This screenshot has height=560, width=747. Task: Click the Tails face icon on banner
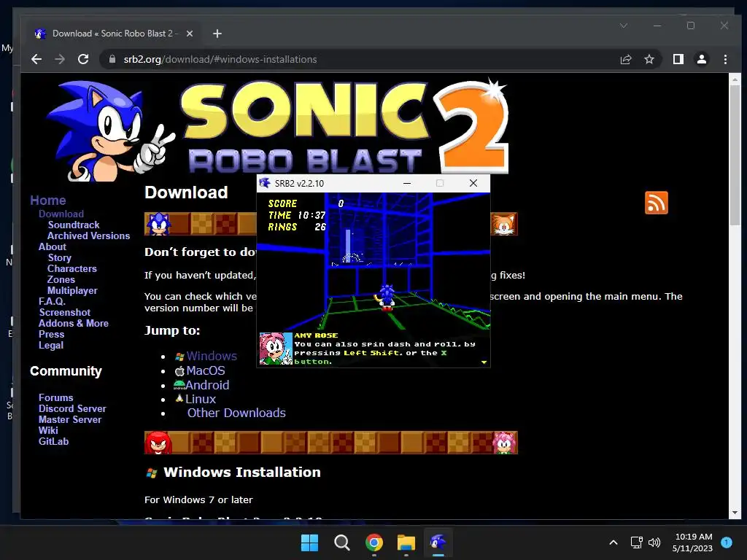point(504,224)
